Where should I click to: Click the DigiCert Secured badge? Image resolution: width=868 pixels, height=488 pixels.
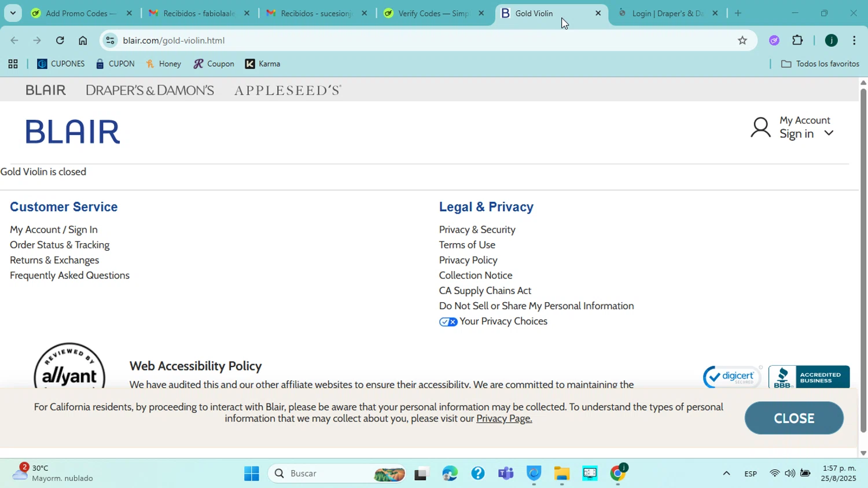732,377
